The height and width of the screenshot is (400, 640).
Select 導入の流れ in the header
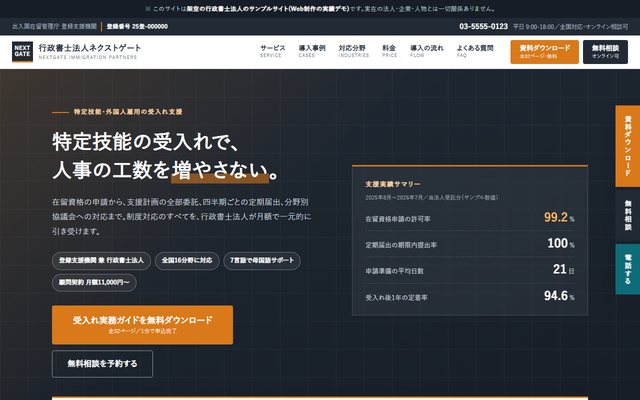pyautogui.click(x=427, y=51)
